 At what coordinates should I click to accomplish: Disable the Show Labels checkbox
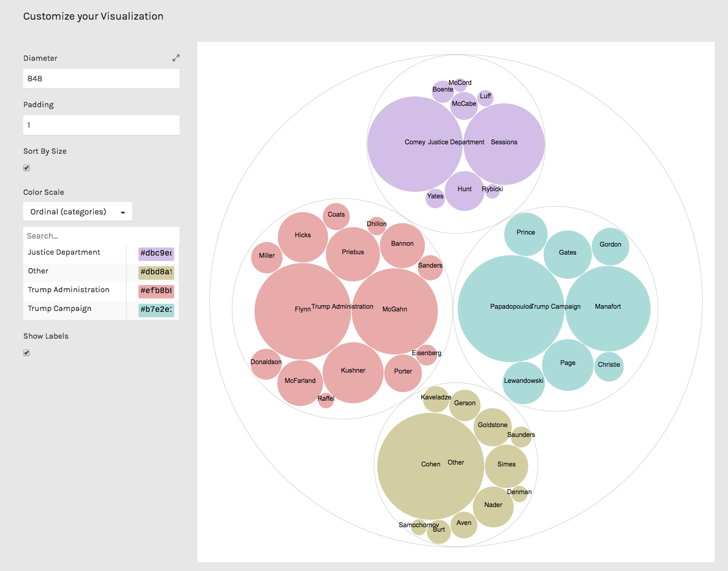click(26, 353)
